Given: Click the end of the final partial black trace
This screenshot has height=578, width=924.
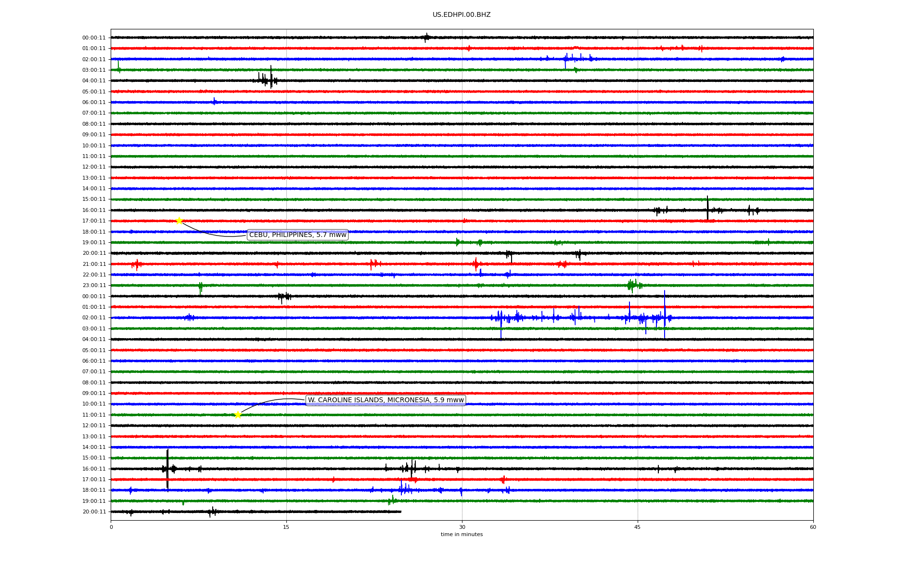Looking at the screenshot, I should click(400, 512).
